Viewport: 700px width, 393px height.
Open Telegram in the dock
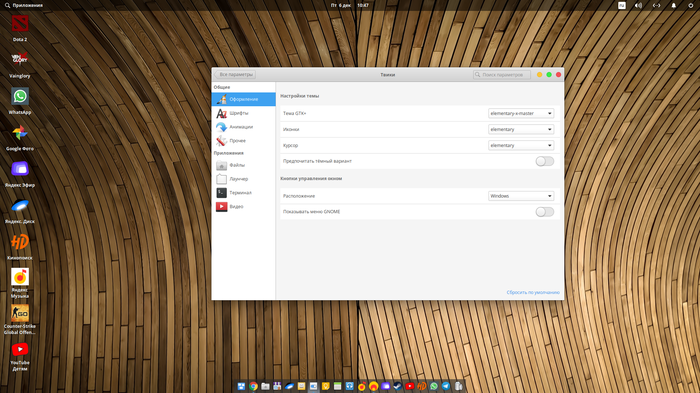pyautogui.click(x=446, y=386)
